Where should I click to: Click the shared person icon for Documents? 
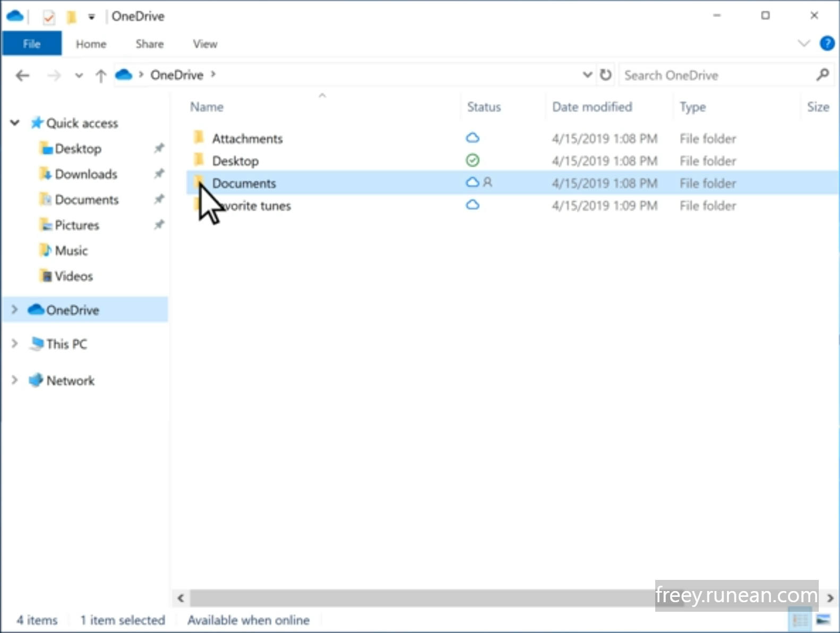tap(487, 183)
